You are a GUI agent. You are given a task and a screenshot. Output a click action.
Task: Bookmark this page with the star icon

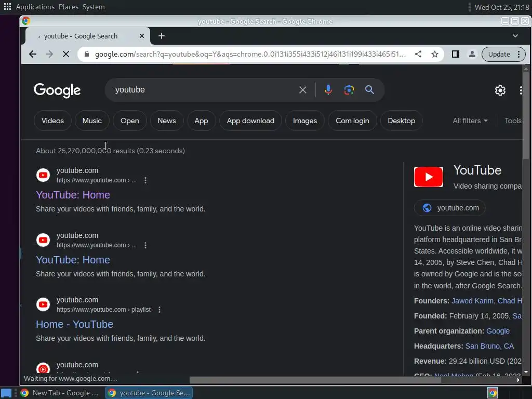[x=435, y=54]
